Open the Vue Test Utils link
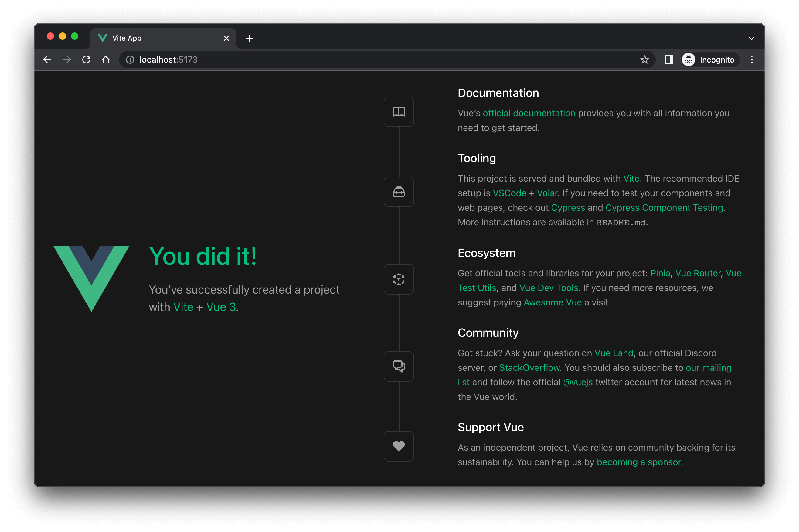Screen dimensions: 799x532 (477, 288)
